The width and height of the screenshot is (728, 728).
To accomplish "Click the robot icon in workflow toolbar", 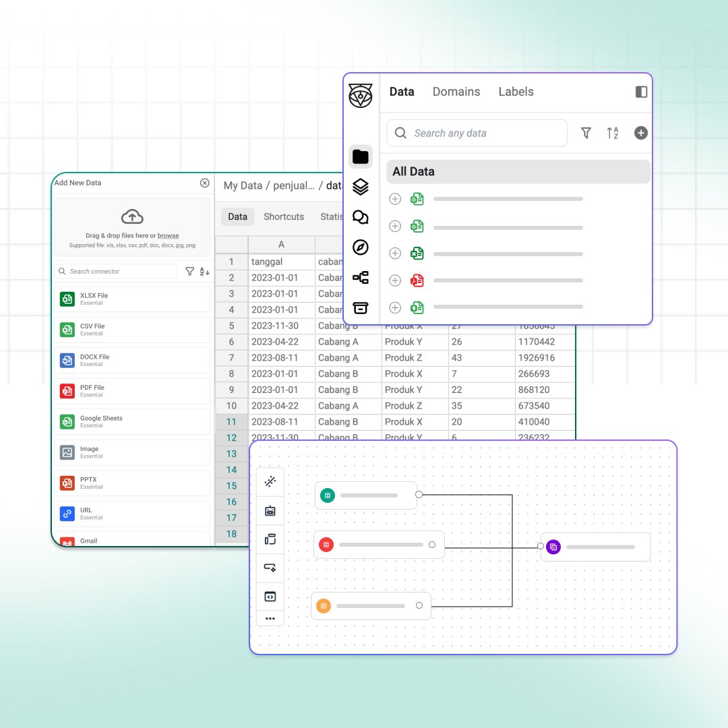I will (270, 511).
